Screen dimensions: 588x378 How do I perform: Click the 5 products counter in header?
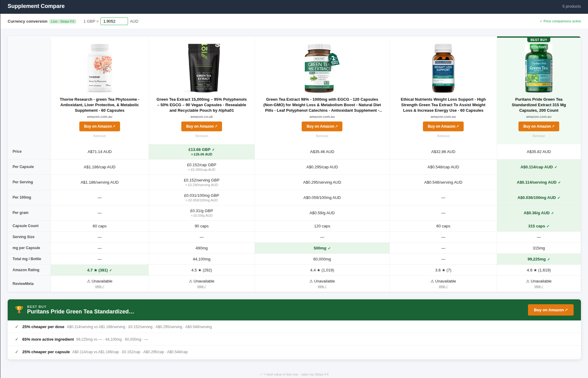pos(571,6)
